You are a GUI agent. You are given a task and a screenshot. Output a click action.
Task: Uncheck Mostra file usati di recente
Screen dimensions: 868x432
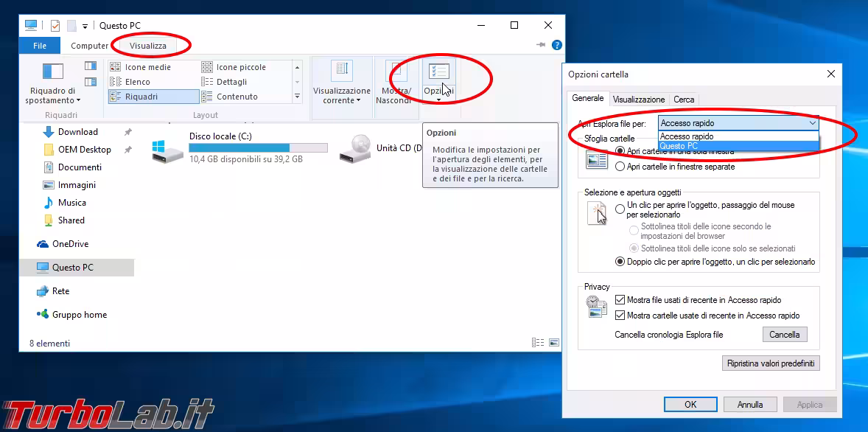click(620, 299)
